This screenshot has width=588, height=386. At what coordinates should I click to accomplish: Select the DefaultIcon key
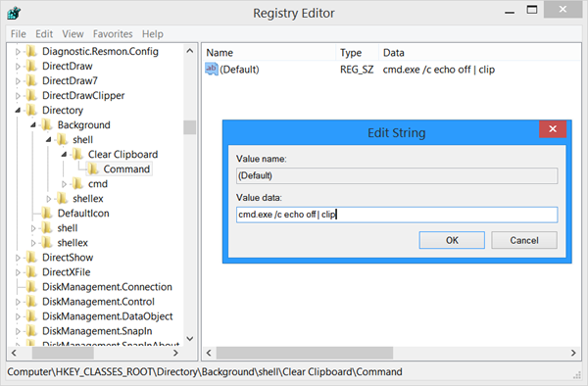coord(83,214)
